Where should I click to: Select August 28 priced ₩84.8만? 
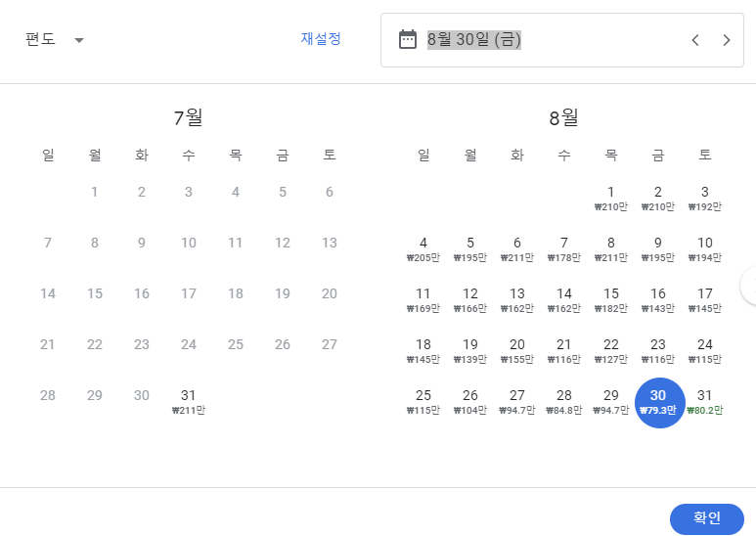click(564, 402)
